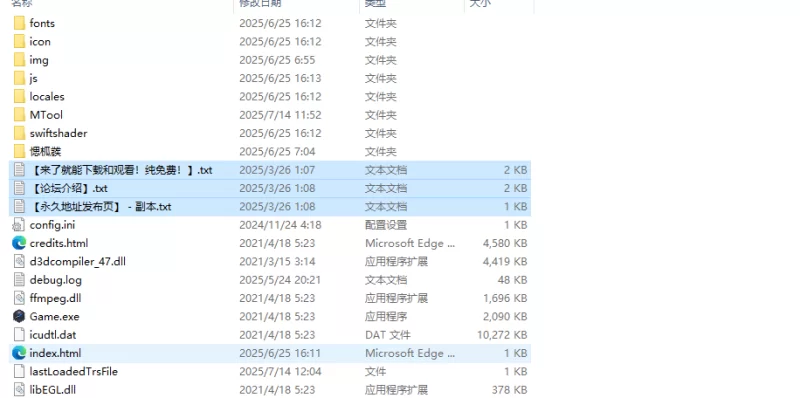Select the 'locales' folder name
Screen dimensions: 800x398
[47, 96]
